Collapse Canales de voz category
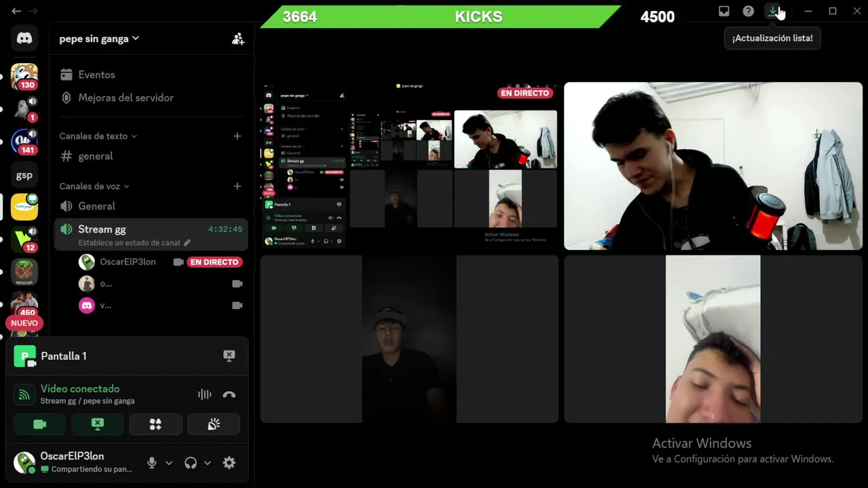 [x=94, y=186]
